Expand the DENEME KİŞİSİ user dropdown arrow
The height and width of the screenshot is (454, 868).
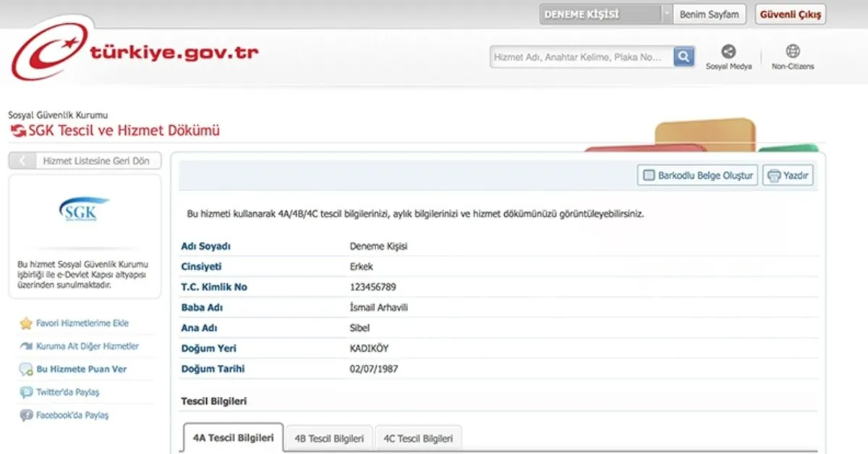pyautogui.click(x=666, y=14)
